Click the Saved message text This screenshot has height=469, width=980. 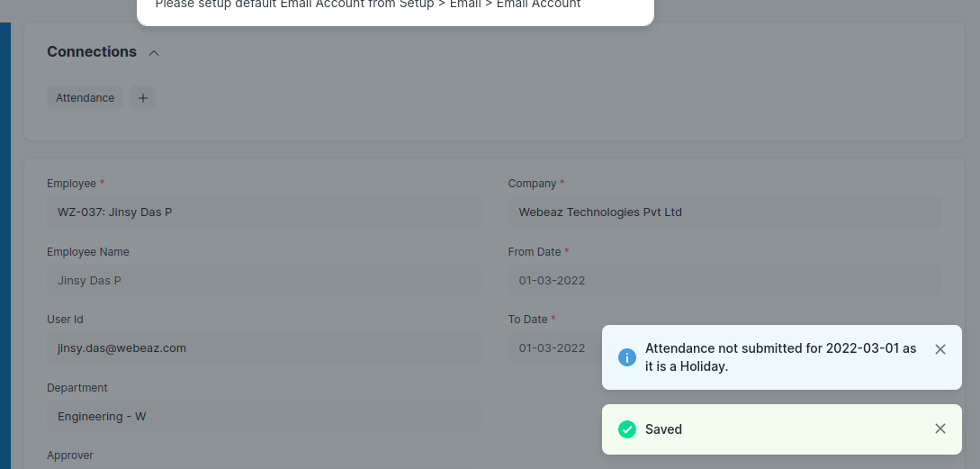tap(663, 429)
